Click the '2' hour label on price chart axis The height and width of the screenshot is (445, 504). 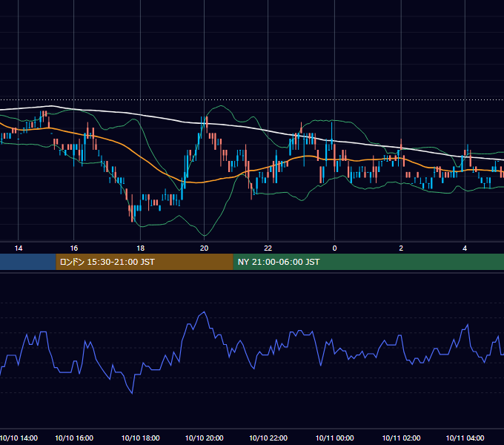click(x=401, y=248)
